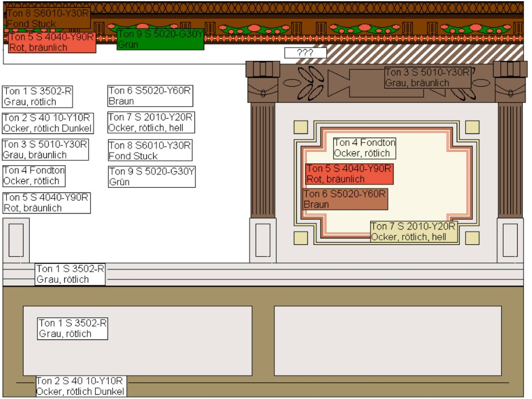Select the right fluted brown pilaster
532x399 pixels.
[510, 160]
